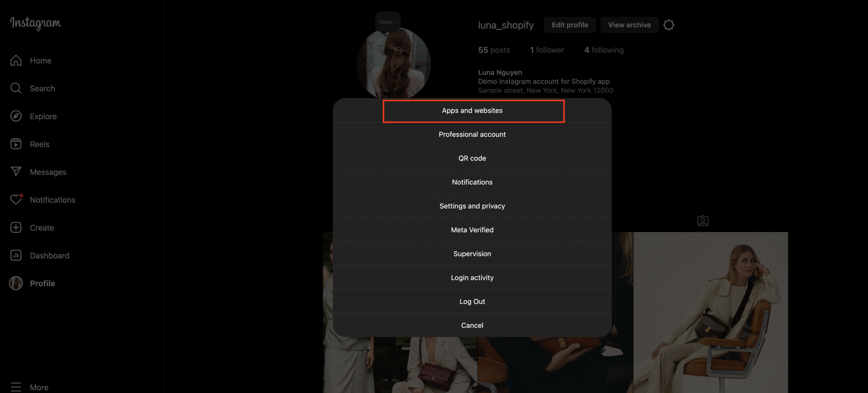868x393 pixels.
Task: Select Apps and websites option
Action: pyautogui.click(x=472, y=111)
